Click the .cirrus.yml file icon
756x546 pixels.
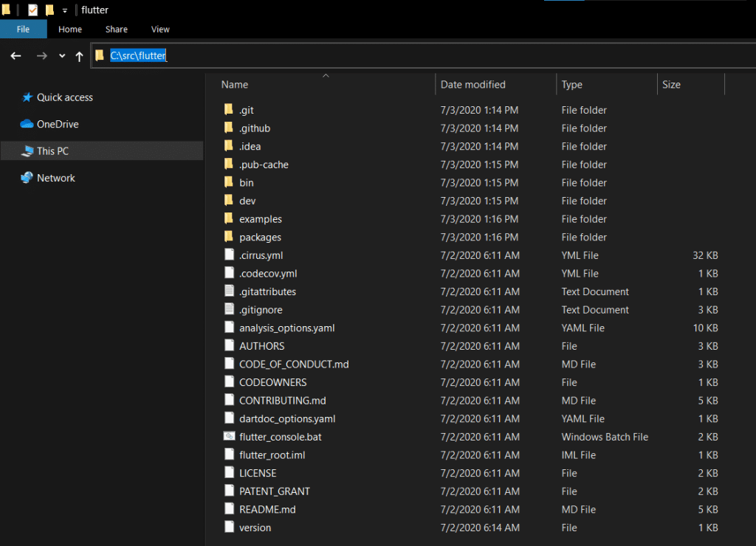tap(229, 255)
